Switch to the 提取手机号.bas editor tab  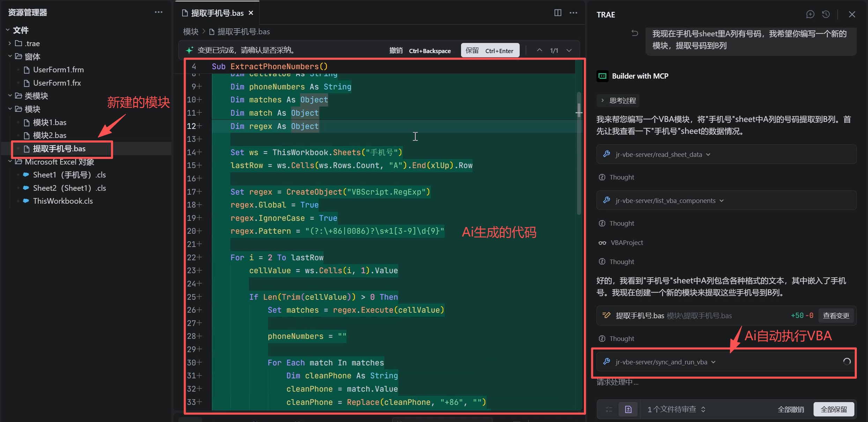[217, 13]
